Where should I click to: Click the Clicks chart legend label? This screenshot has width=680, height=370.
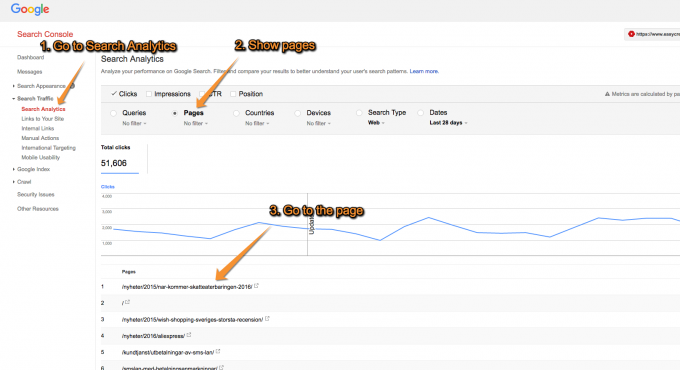[x=108, y=187]
